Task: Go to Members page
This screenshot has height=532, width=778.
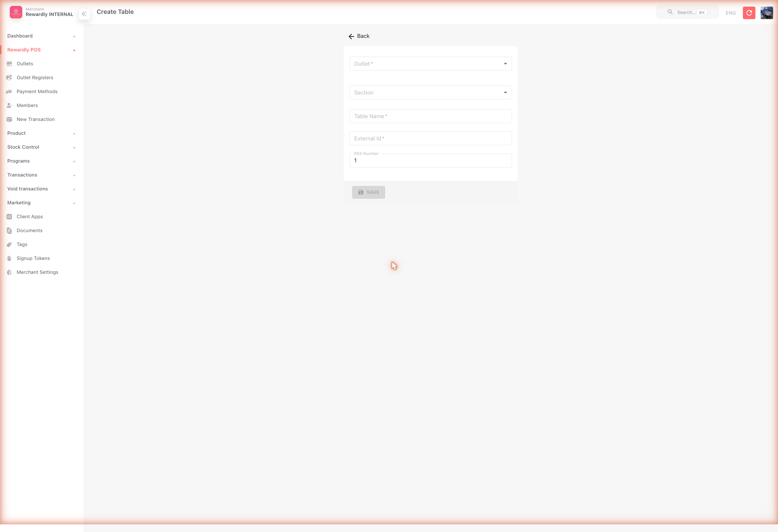Action: pos(27,105)
